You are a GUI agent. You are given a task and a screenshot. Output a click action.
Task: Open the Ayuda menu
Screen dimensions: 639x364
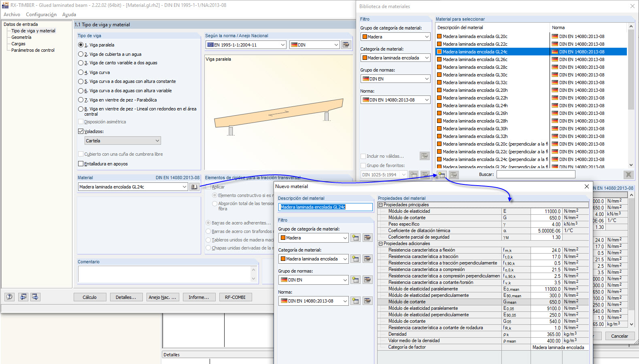pyautogui.click(x=69, y=15)
